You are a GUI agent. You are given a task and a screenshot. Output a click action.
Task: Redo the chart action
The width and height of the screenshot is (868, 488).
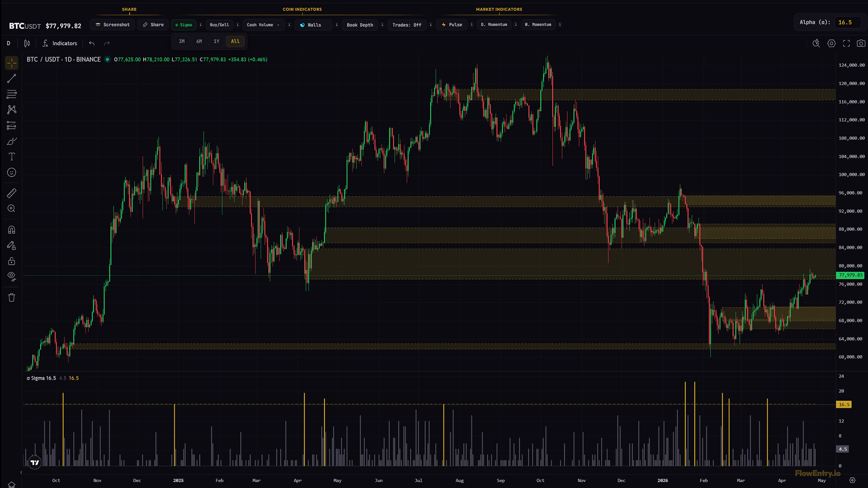(x=107, y=43)
